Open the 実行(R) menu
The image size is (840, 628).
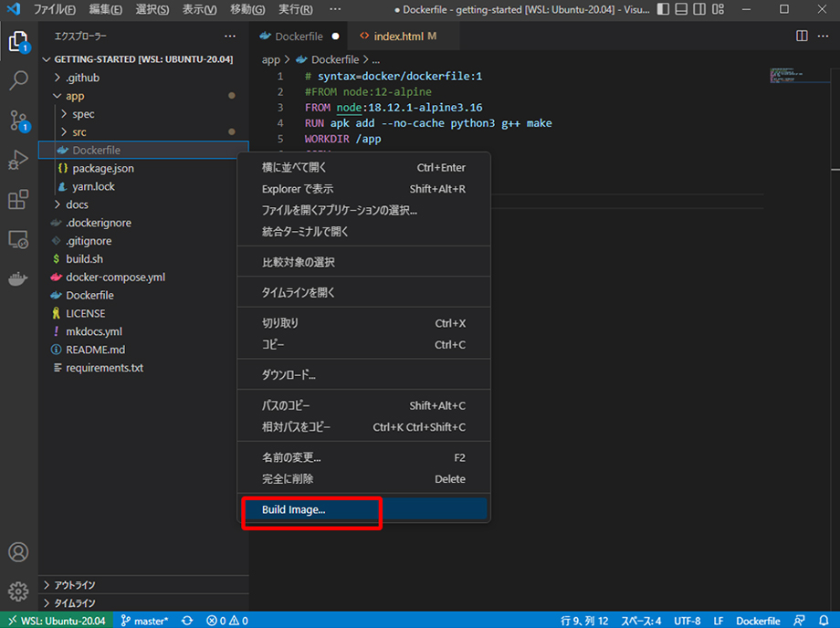click(296, 9)
